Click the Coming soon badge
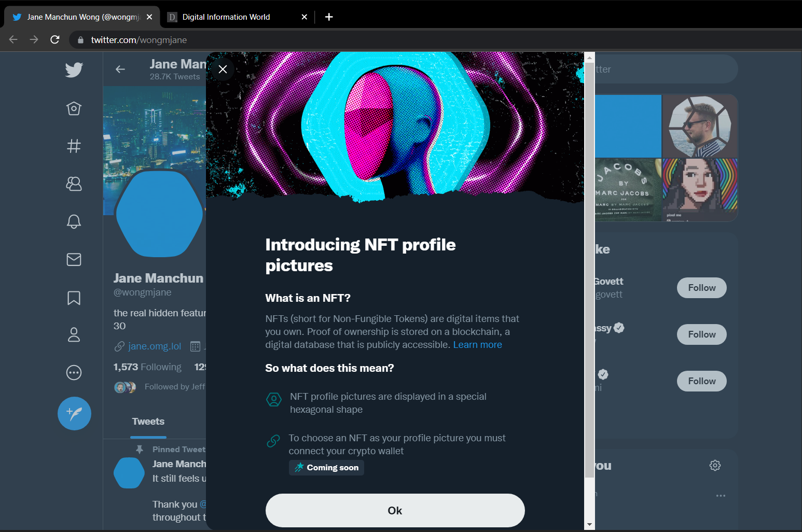Screen dimensions: 802x532 coord(326,468)
